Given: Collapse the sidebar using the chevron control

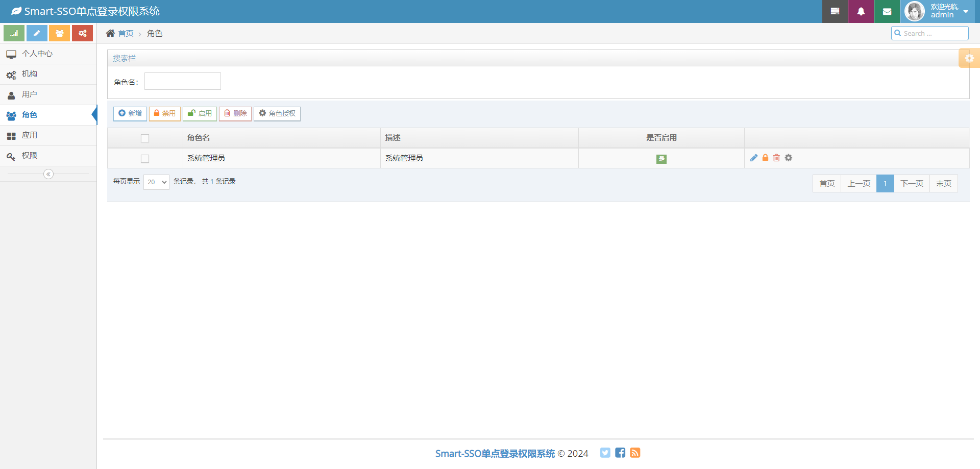Looking at the screenshot, I should pyautogui.click(x=48, y=174).
